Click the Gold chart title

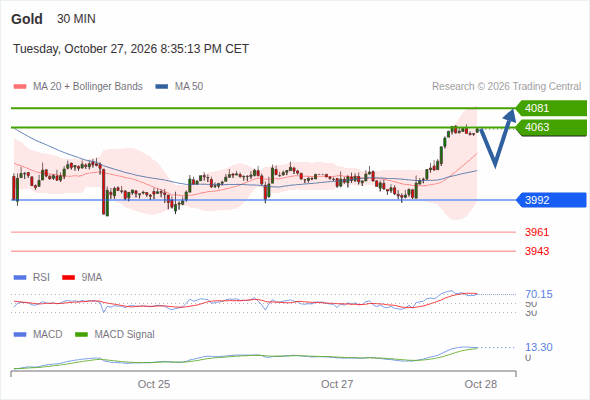pyautogui.click(x=27, y=19)
